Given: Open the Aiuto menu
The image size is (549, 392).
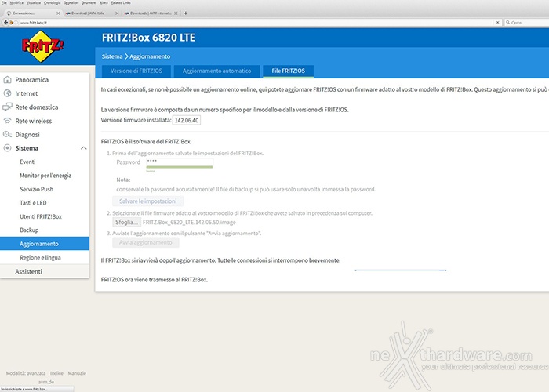Looking at the screenshot, I should click(x=104, y=2).
